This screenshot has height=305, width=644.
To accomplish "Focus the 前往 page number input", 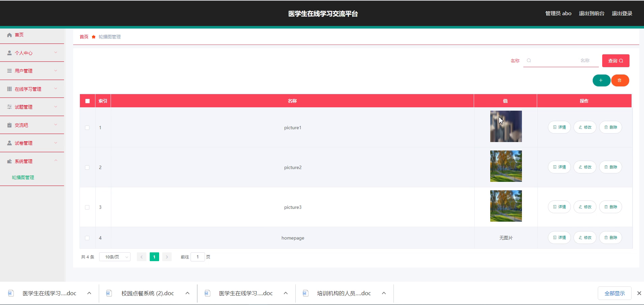I will 198,257.
